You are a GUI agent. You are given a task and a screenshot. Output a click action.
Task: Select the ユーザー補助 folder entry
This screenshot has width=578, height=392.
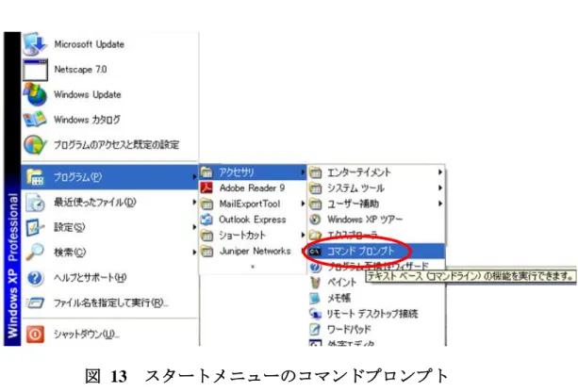click(x=375, y=204)
